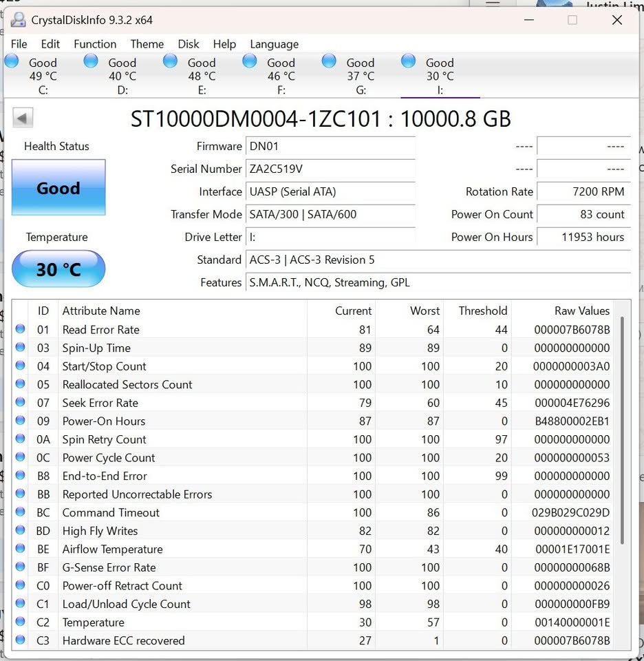This screenshot has height=661, width=644.
Task: Click the status orb for Hardware ECC recovered
Action: coord(20,640)
